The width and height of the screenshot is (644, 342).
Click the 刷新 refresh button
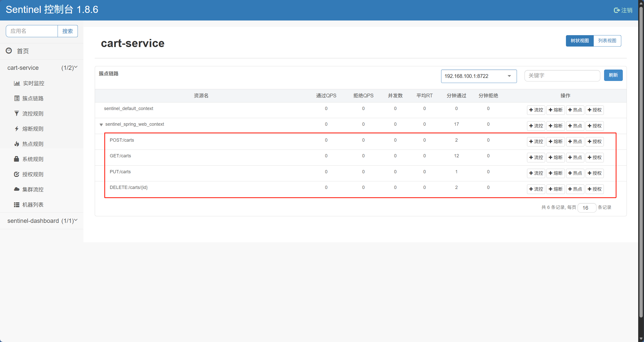613,75
